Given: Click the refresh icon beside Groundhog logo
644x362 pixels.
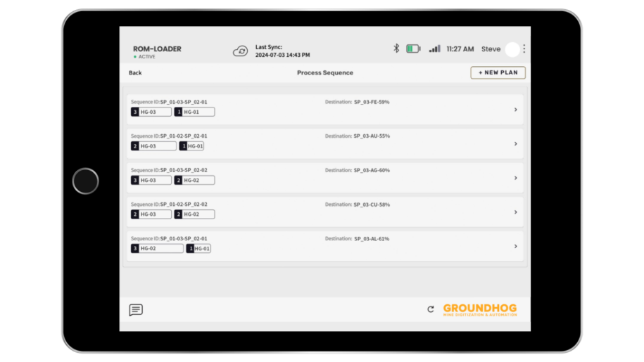Looking at the screenshot, I should tap(431, 309).
